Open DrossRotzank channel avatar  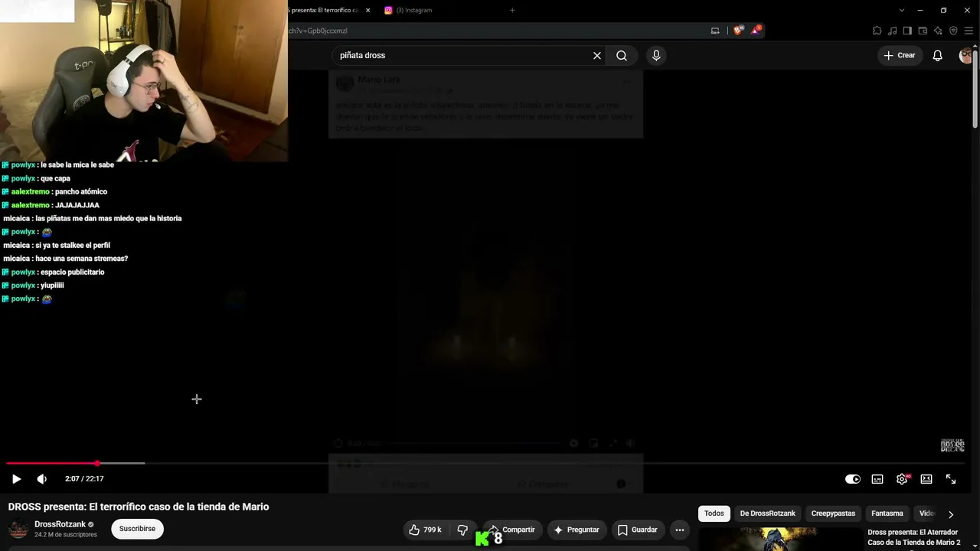18,529
